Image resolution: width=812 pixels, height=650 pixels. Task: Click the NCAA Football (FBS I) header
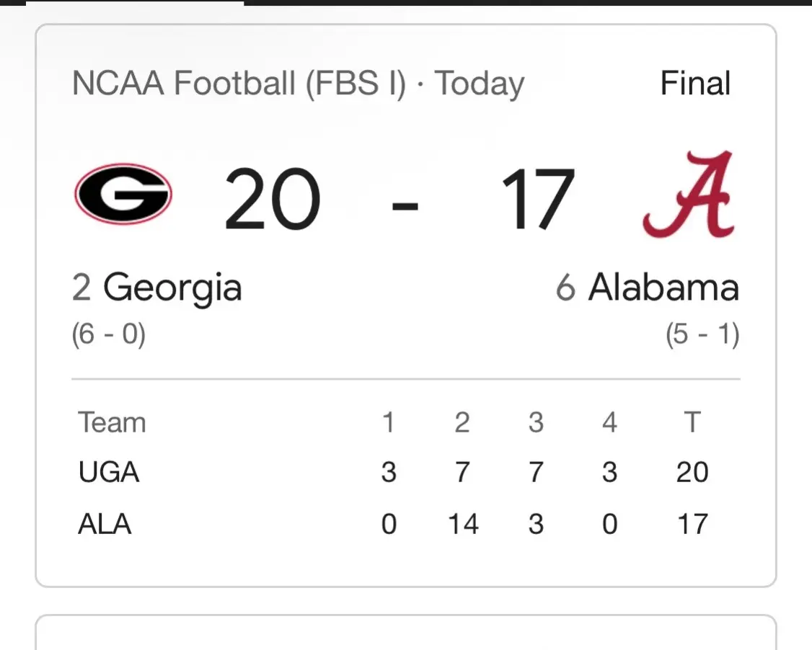point(239,84)
